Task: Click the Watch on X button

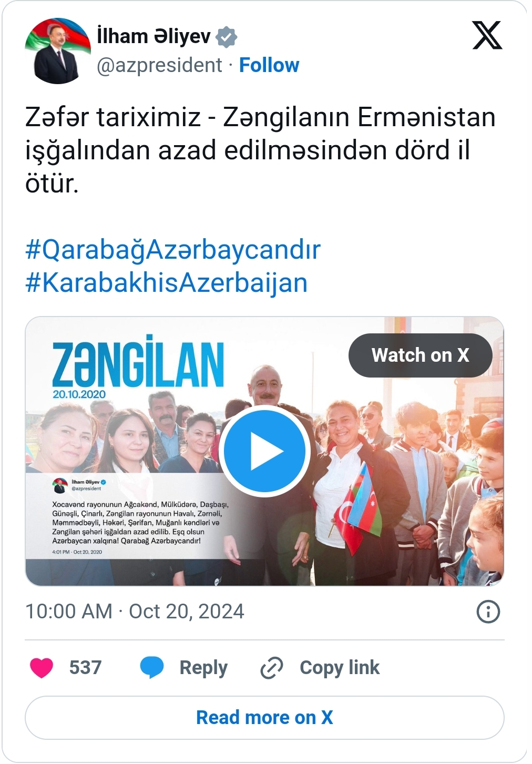Action: coord(421,355)
